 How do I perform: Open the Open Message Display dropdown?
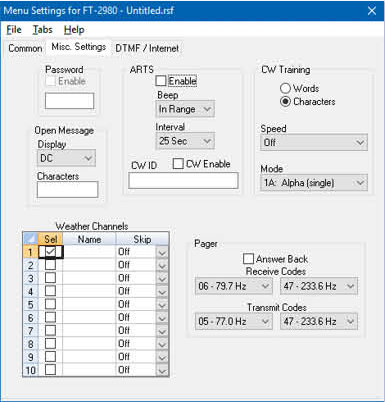point(66,158)
